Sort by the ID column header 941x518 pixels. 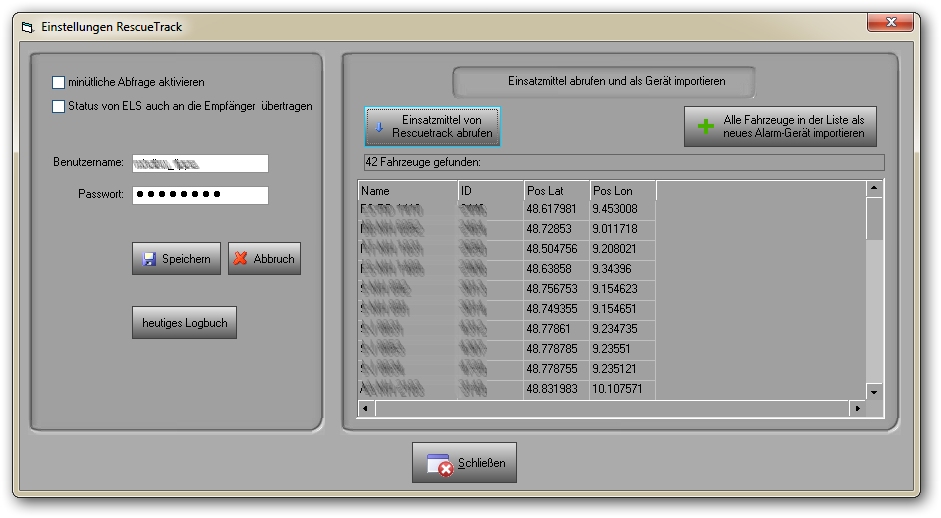coord(491,191)
